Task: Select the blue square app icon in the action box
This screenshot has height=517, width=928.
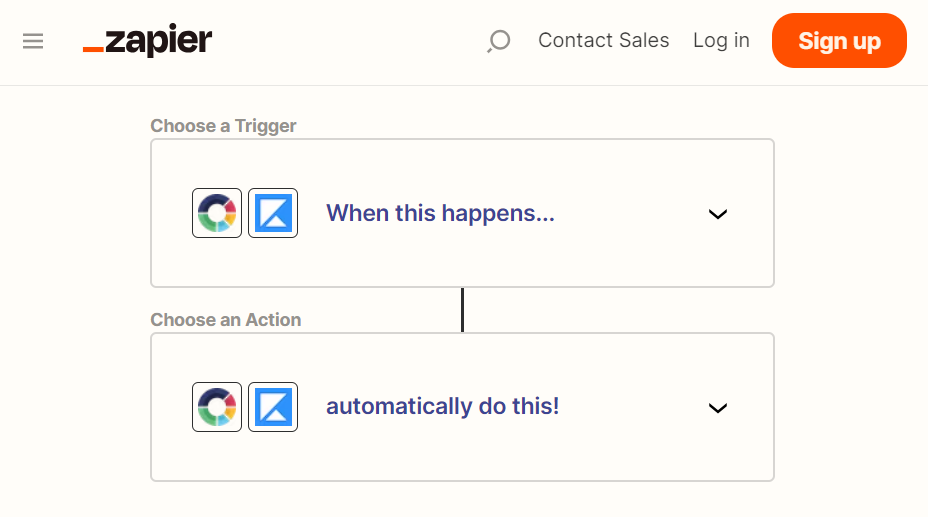Action: pos(273,407)
